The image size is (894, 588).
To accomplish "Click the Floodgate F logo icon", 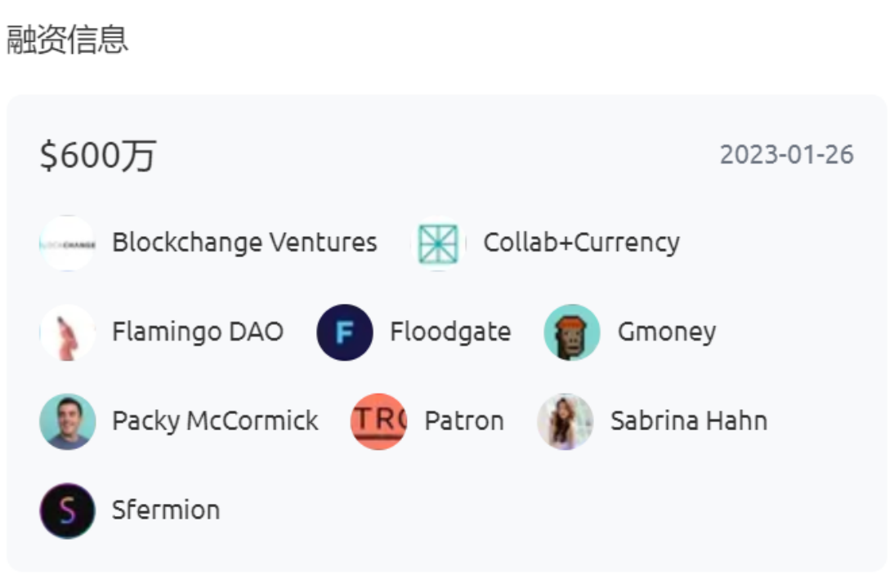I will pos(345,332).
